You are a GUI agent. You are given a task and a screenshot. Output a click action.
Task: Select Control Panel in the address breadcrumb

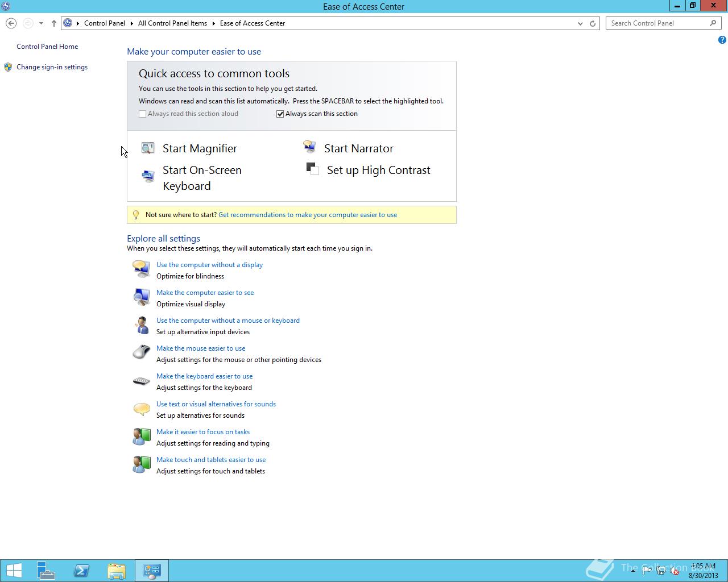[x=105, y=23]
